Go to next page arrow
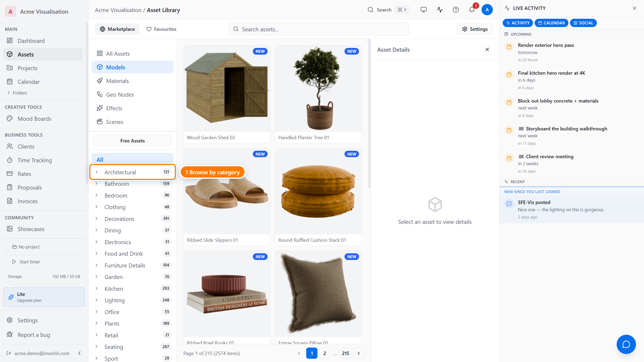 pyautogui.click(x=358, y=353)
